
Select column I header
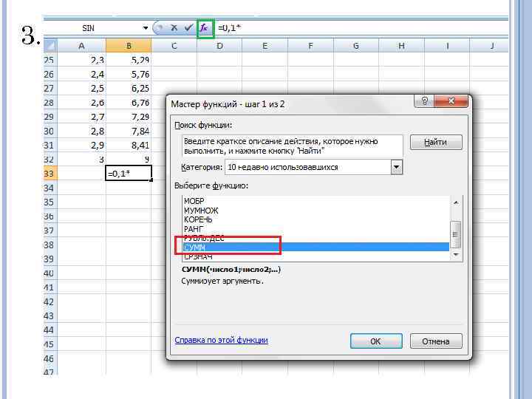click(447, 46)
